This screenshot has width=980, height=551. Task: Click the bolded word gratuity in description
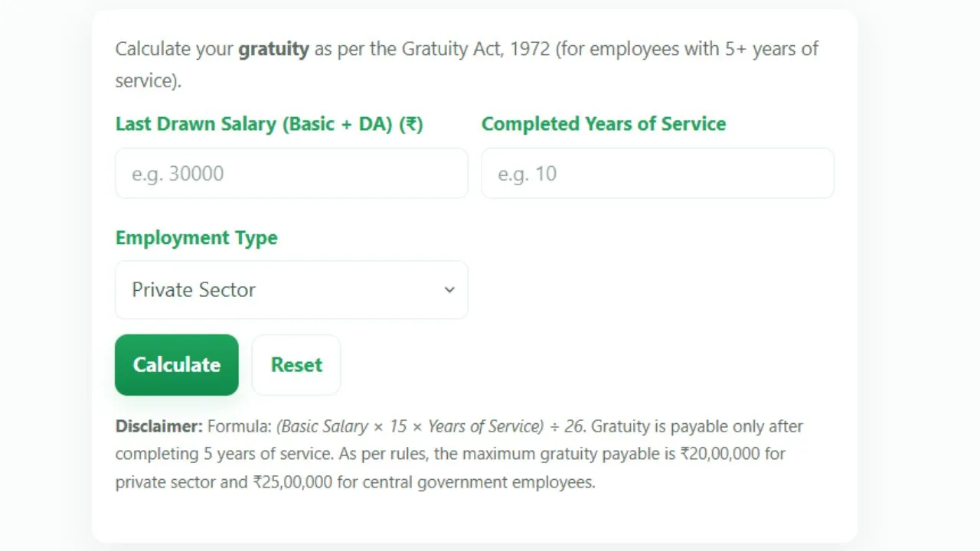[273, 48]
